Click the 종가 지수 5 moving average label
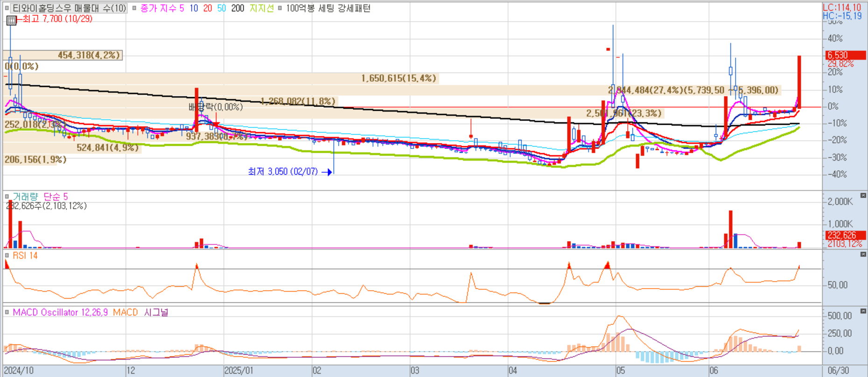Viewport: 868px width, 377px height. pyautogui.click(x=162, y=8)
